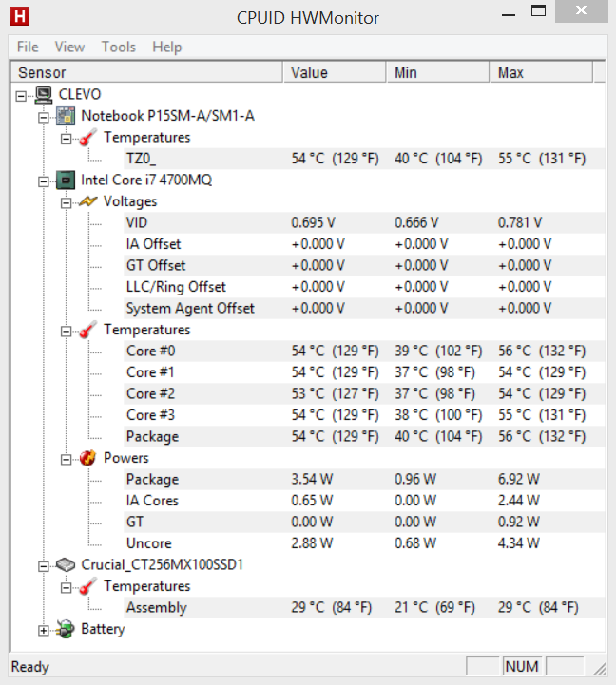The image size is (616, 685).
Task: Select the System Agent Offset row
Action: (365, 309)
